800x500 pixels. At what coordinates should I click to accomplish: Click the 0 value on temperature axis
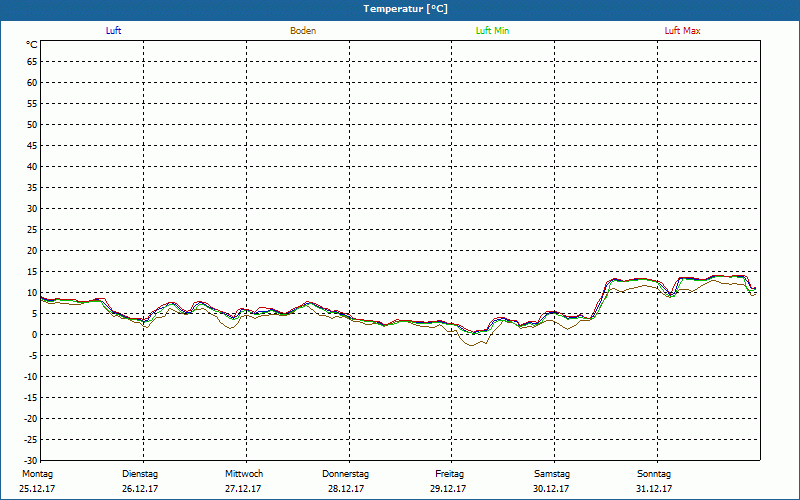(35, 335)
